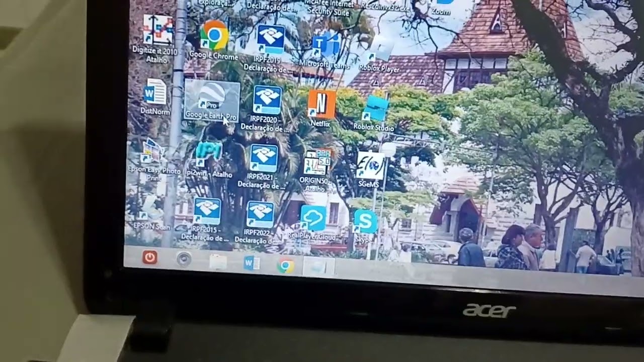
Task: Click the McAfee Internet Security Suite label
Action: 328,8
